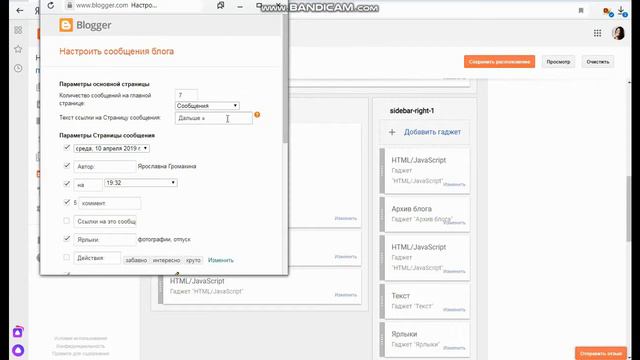Open Конфиденциальность footer link
This screenshot has height=360, width=640.
81,346
